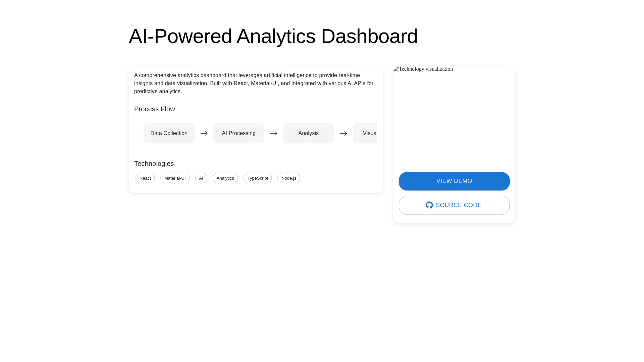Click the TypeScript chip
Viewport: 644px width, 362px height.
pyautogui.click(x=258, y=178)
